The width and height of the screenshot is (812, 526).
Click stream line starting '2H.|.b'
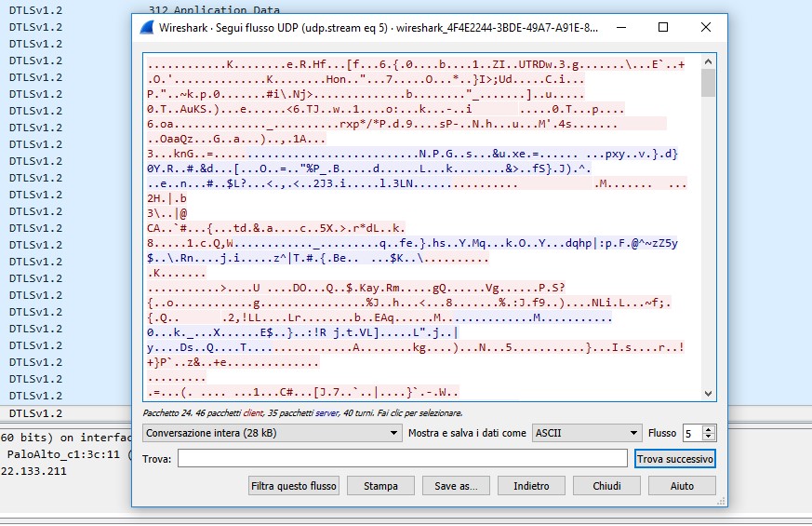point(166,198)
